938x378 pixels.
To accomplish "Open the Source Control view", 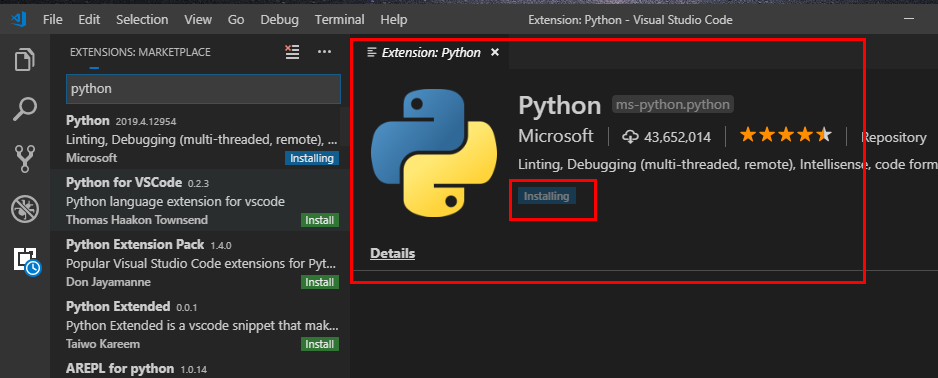I will point(25,159).
